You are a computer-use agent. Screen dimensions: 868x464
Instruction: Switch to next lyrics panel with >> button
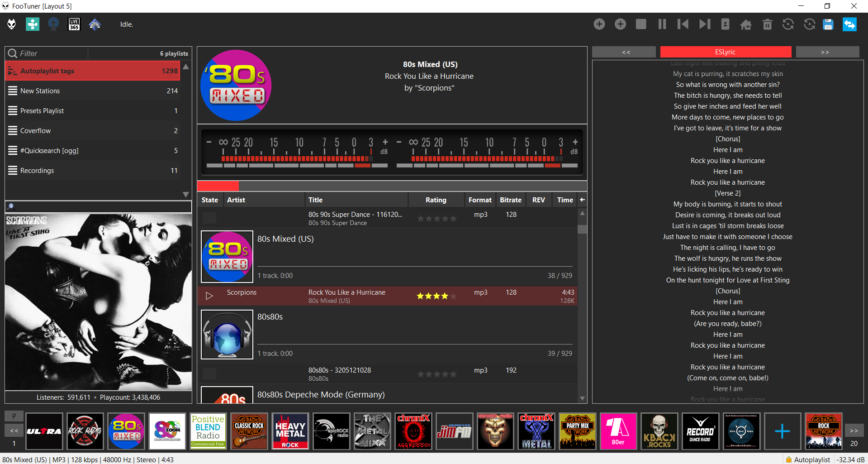point(827,52)
